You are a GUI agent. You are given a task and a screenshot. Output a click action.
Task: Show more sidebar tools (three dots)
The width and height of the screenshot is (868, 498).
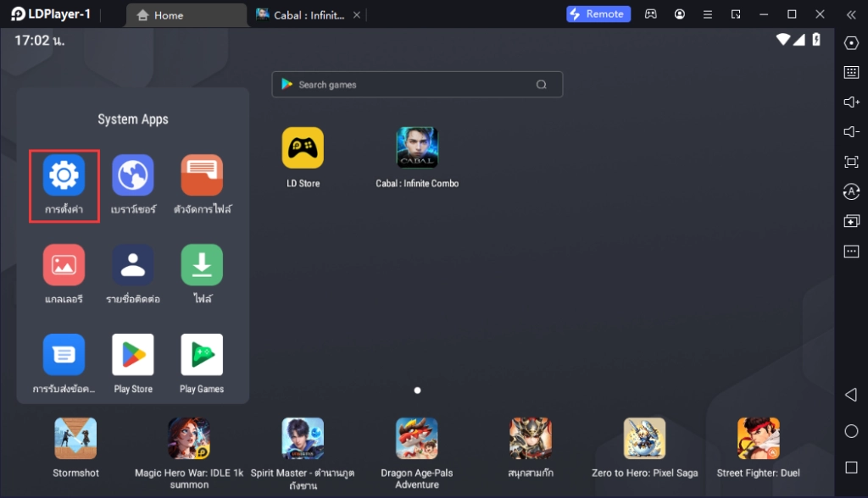coord(851,252)
